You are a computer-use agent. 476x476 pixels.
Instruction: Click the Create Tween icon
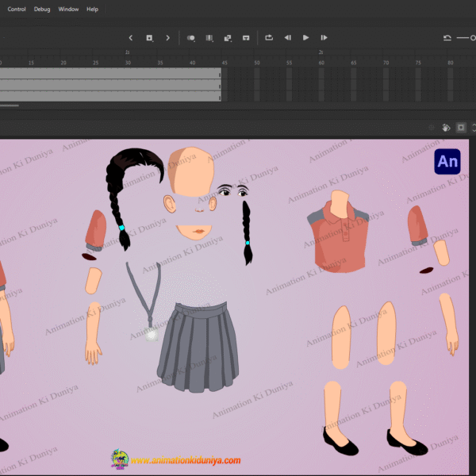coord(228,37)
